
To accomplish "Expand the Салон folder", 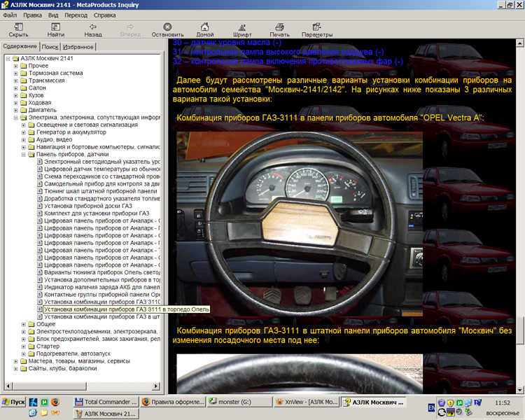I will pyautogui.click(x=15, y=87).
